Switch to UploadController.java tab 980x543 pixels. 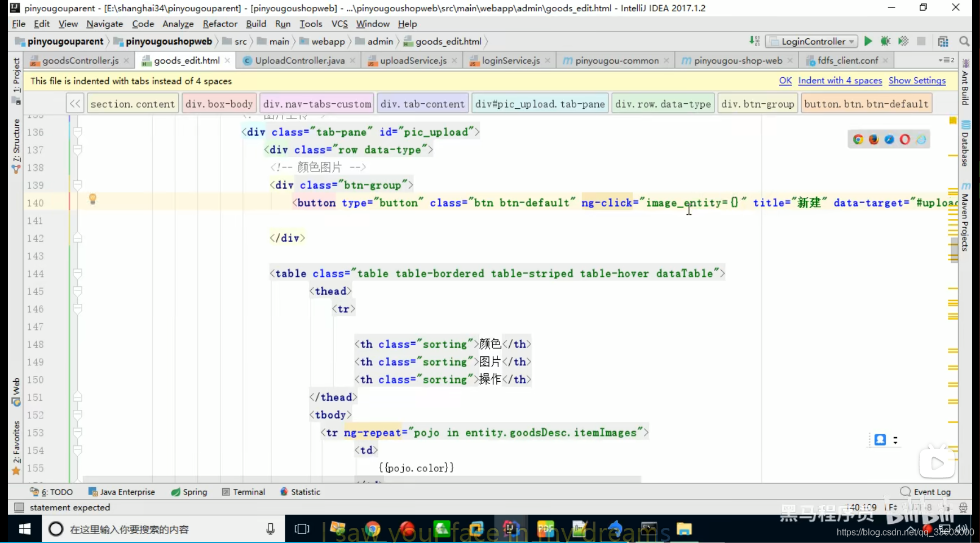pos(299,60)
